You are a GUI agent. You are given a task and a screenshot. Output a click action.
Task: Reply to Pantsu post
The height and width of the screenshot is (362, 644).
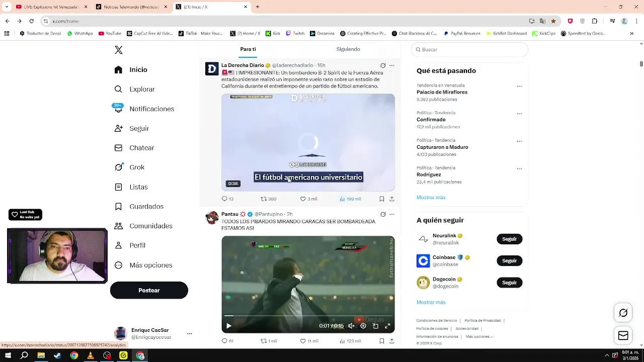click(227, 341)
